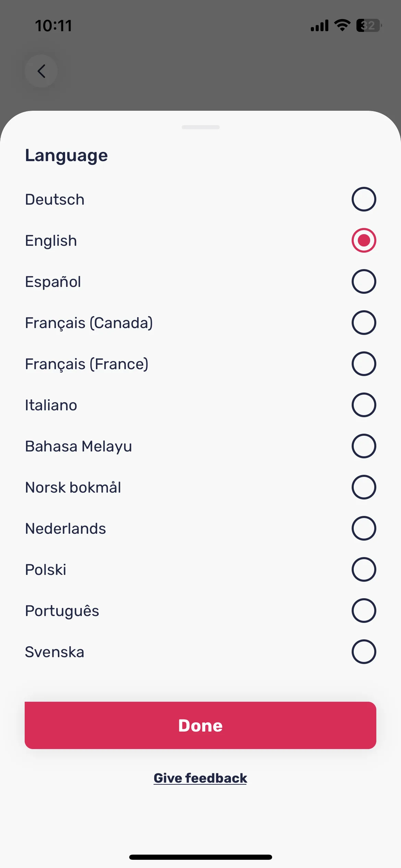
Task: Choose the Español radio option
Action: pos(364,281)
